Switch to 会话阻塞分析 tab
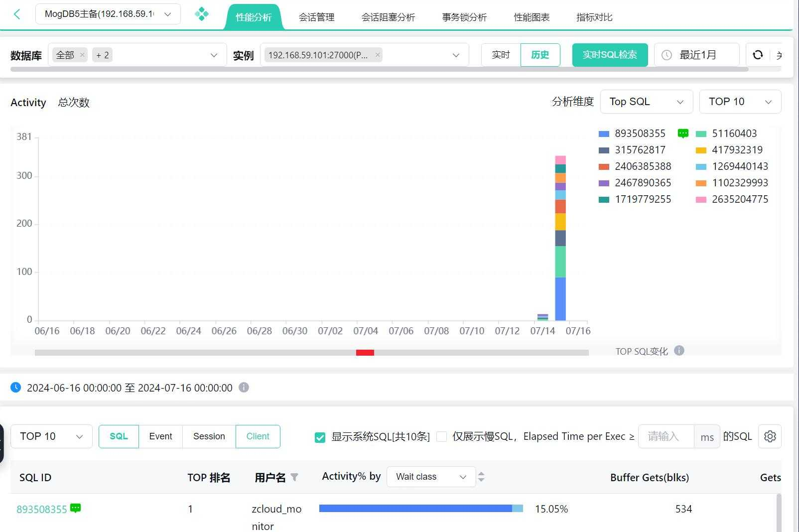 (x=388, y=17)
